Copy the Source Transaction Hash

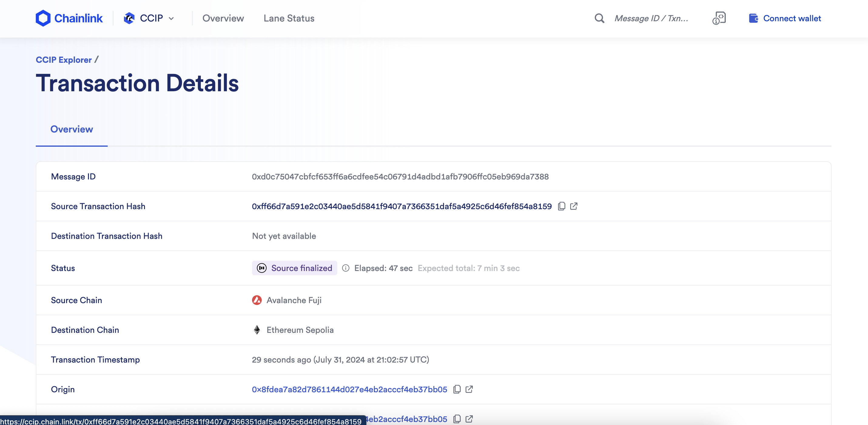pyautogui.click(x=561, y=206)
